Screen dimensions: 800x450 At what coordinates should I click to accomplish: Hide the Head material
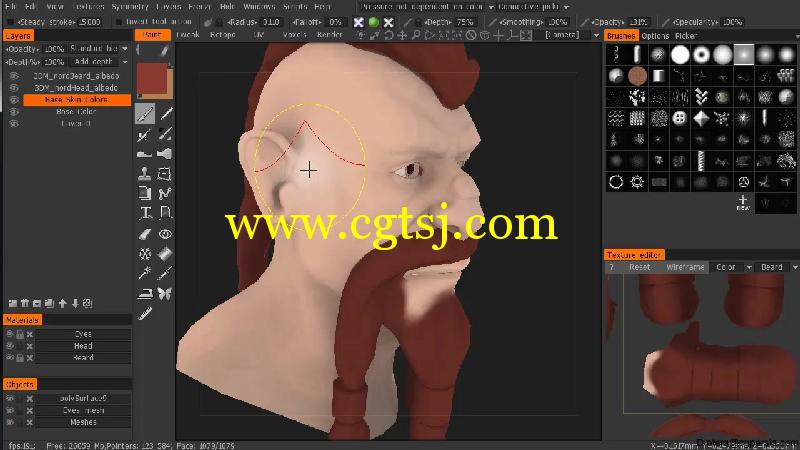(x=9, y=346)
